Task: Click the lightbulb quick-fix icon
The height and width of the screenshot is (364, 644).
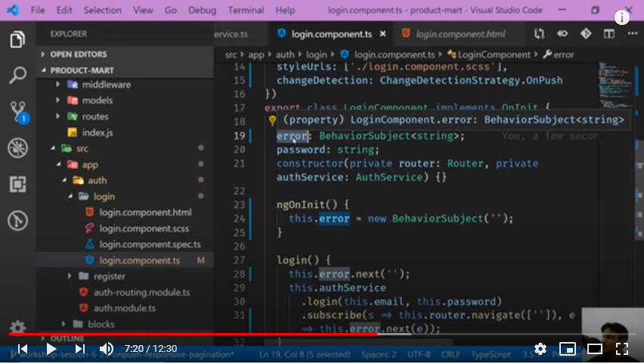Action: point(272,120)
